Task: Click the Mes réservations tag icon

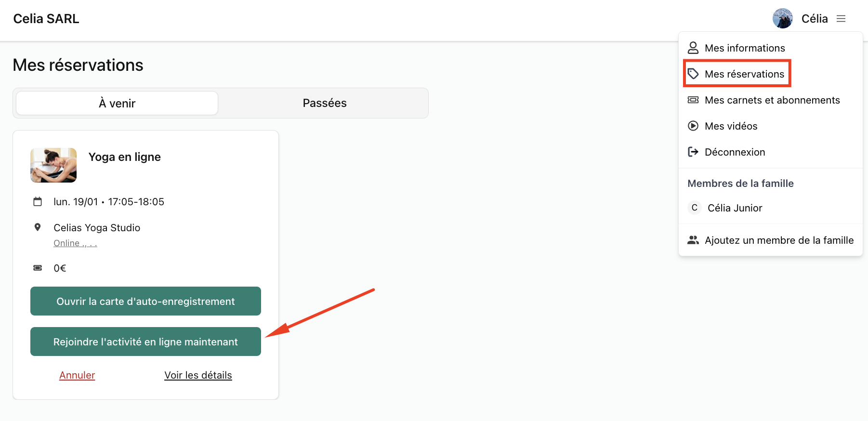Action: (693, 74)
